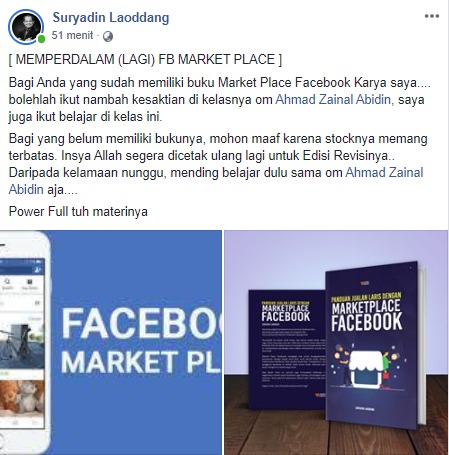Click the publisher logo on the back cover
The height and width of the screenshot is (455, 449).
click(x=319, y=395)
